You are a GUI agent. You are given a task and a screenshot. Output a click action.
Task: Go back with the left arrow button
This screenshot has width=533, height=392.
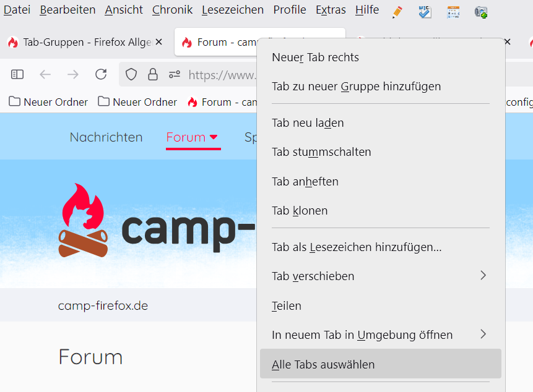[x=45, y=74]
